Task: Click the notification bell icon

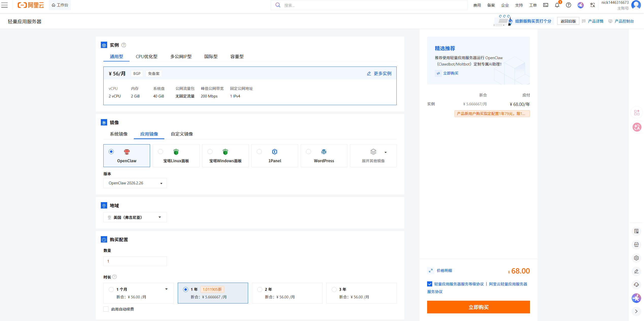Action: pyautogui.click(x=557, y=5)
